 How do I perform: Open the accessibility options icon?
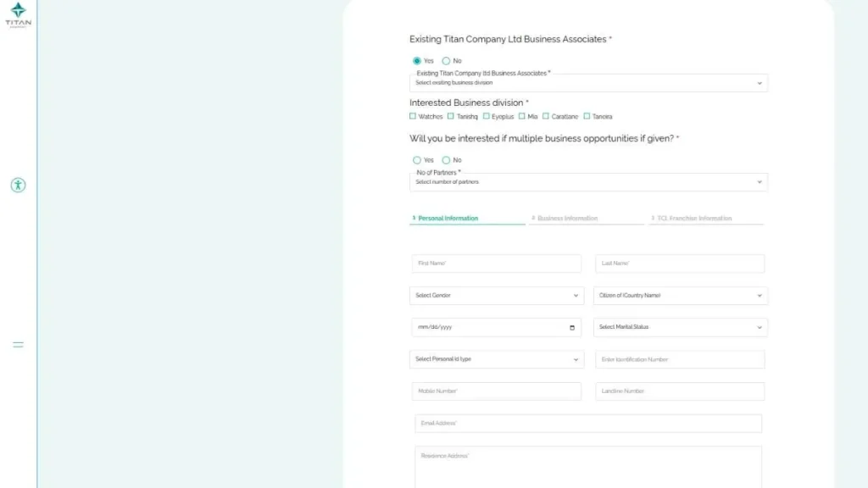[18, 185]
